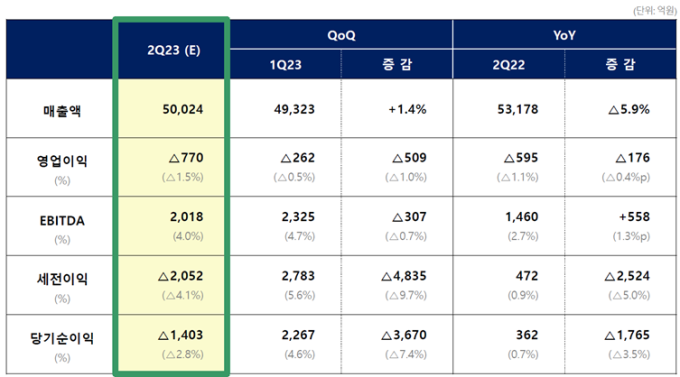Click the 50,024 revenue value
Screen dimensions: 680x377
(183, 109)
